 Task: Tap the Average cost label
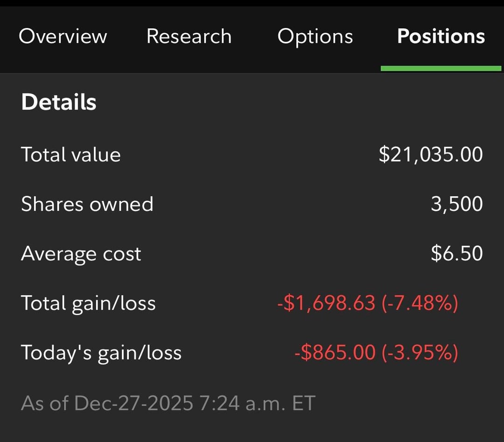click(x=81, y=254)
